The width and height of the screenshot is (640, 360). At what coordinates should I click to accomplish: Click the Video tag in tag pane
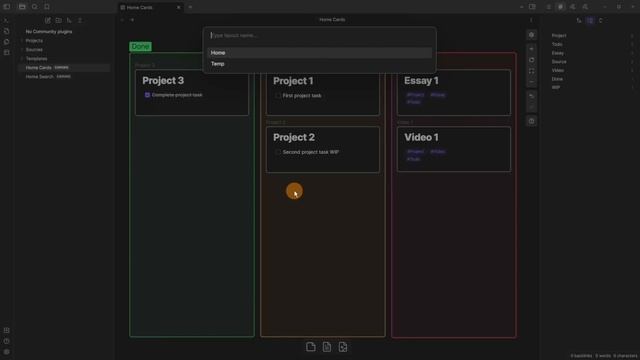558,70
